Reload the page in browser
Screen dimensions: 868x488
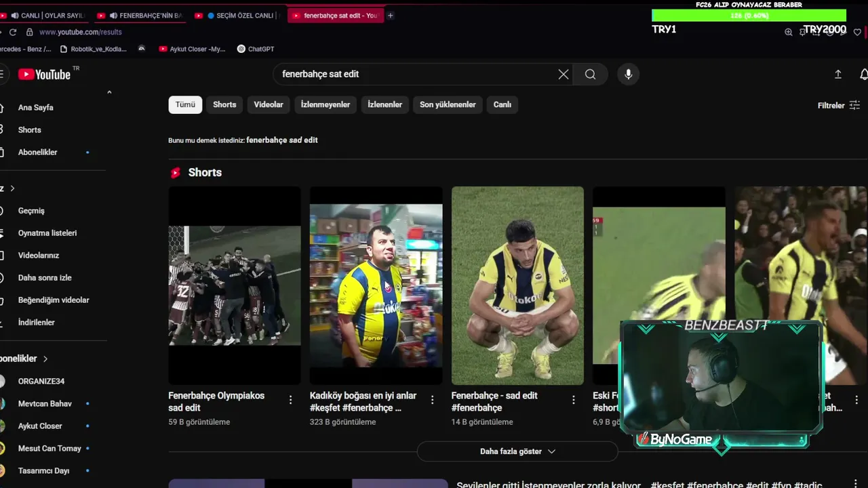[x=12, y=32]
